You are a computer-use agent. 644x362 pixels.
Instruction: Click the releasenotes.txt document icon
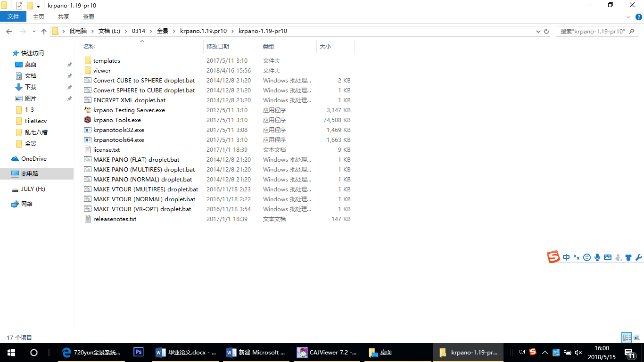pyautogui.click(x=88, y=219)
